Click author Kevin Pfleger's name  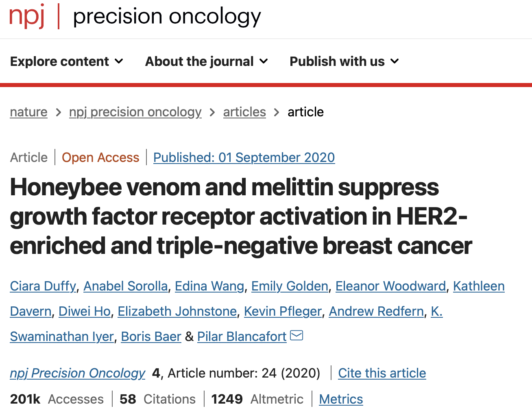[x=283, y=311]
